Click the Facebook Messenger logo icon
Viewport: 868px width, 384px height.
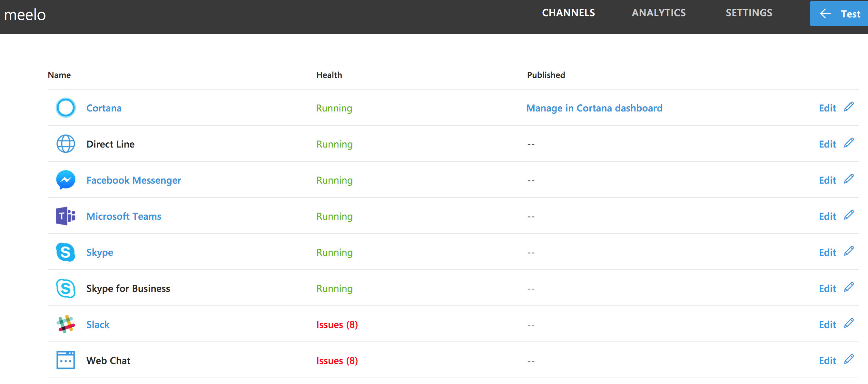65,180
